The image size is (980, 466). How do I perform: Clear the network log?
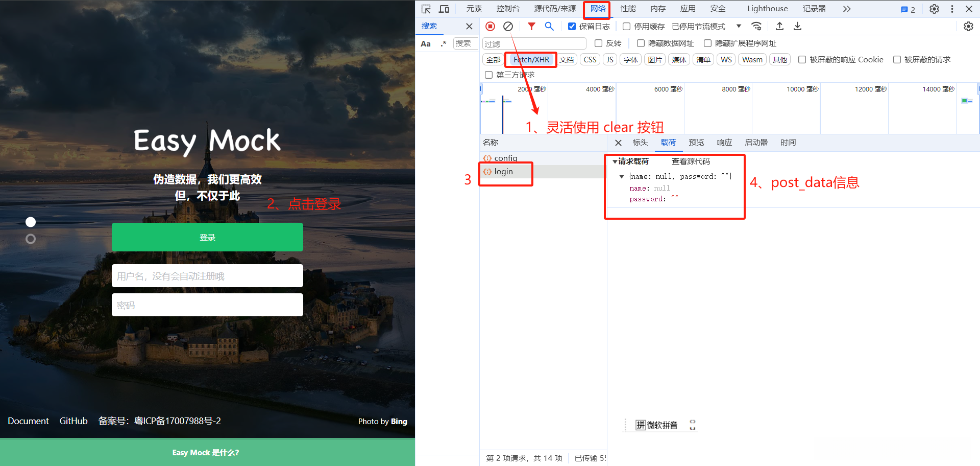508,26
